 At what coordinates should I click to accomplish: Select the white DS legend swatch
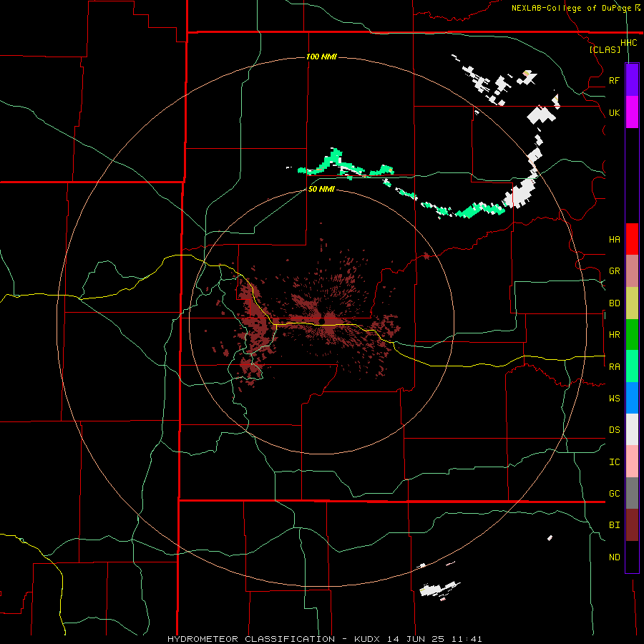click(x=632, y=429)
